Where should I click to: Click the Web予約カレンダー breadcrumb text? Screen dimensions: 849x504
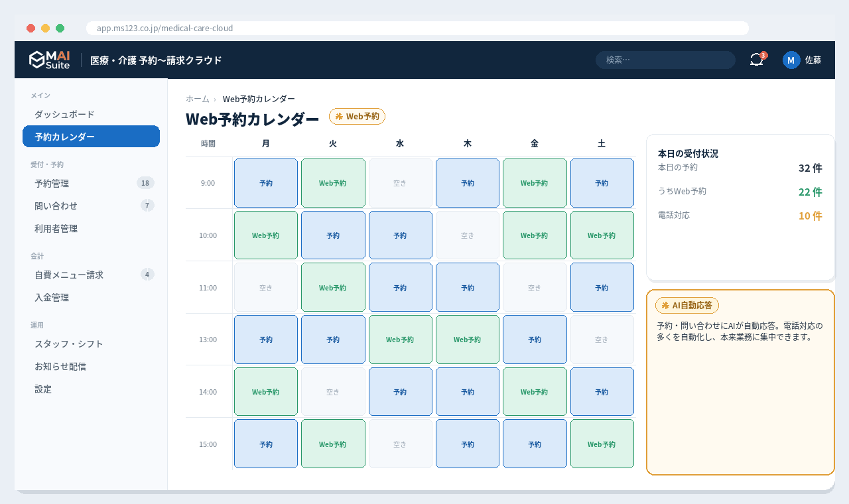(259, 99)
